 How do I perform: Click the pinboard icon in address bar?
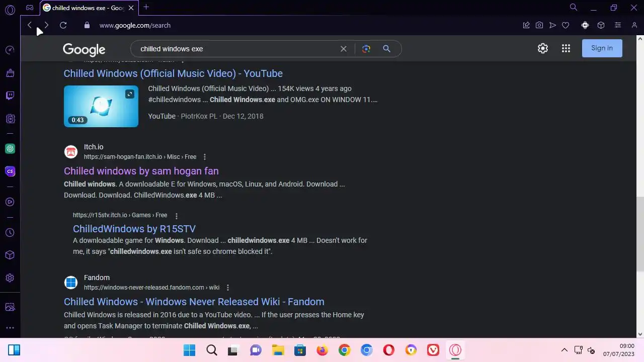(x=526, y=25)
